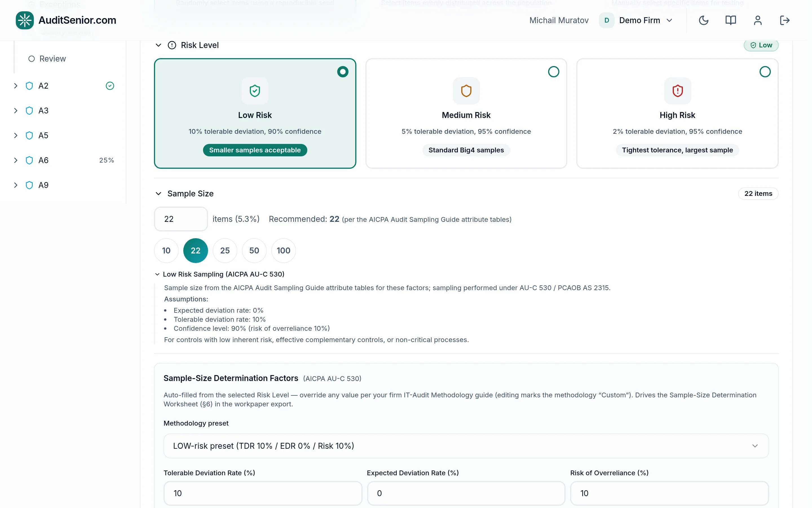Click the Michail Muratov user name
812x508 pixels.
tap(559, 20)
